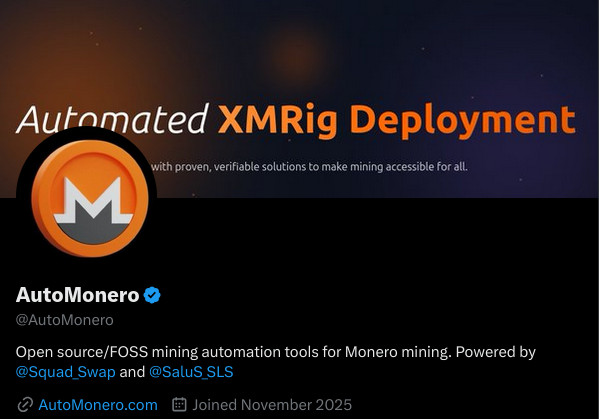This screenshot has width=599, height=419.
Task: Open the @SaluS_SLS profile mention
Action: [191, 372]
